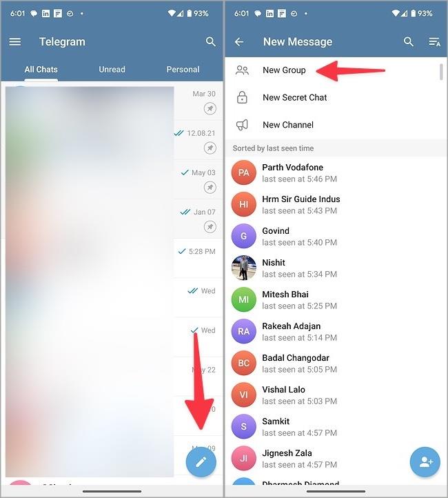Go back from New Message screen
The image size is (448, 498).
[x=239, y=41]
